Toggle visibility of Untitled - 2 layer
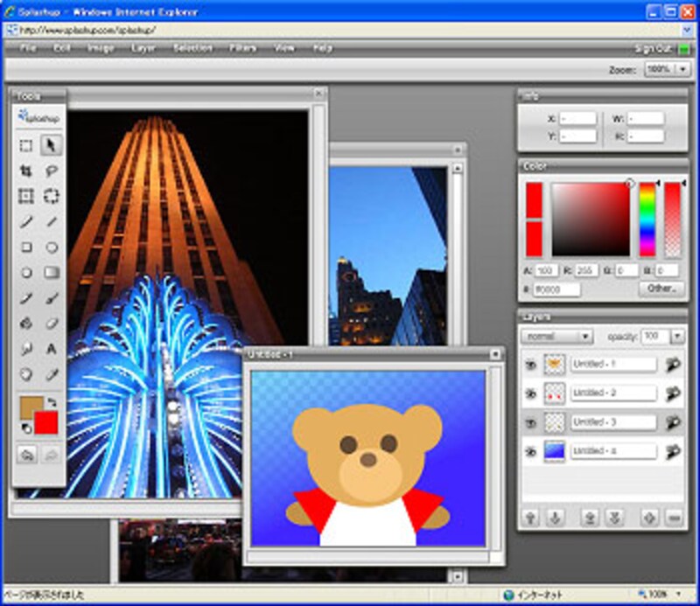 coord(530,394)
